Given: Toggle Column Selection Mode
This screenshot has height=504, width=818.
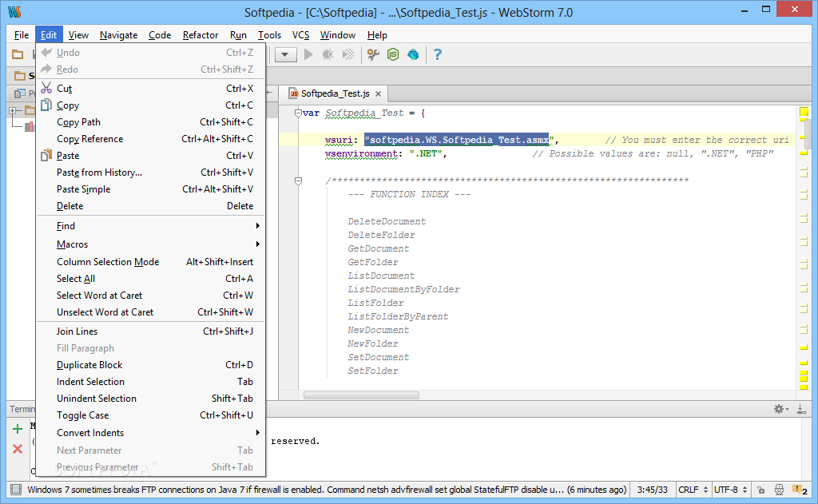Looking at the screenshot, I should click(x=151, y=262).
